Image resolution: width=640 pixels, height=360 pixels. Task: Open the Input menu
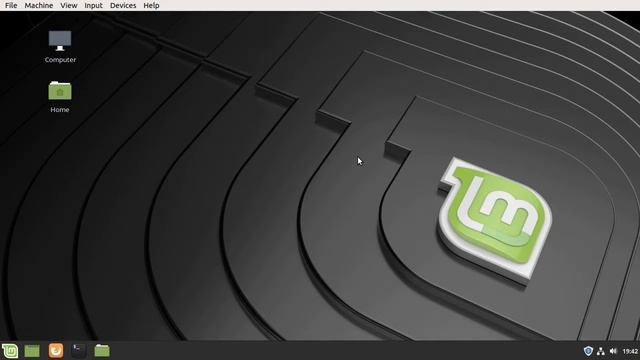click(x=93, y=5)
